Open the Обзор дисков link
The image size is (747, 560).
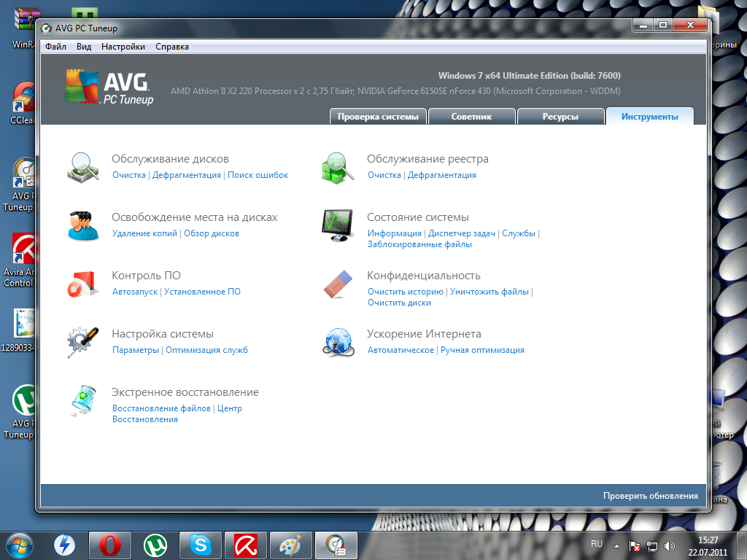pyautogui.click(x=212, y=233)
